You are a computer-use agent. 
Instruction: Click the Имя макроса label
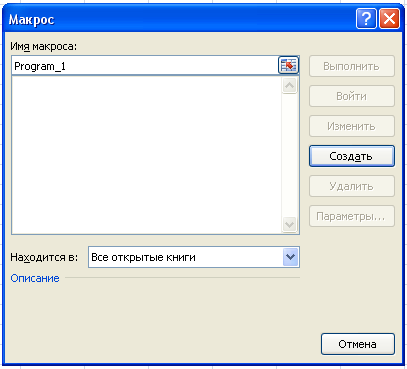(43, 46)
